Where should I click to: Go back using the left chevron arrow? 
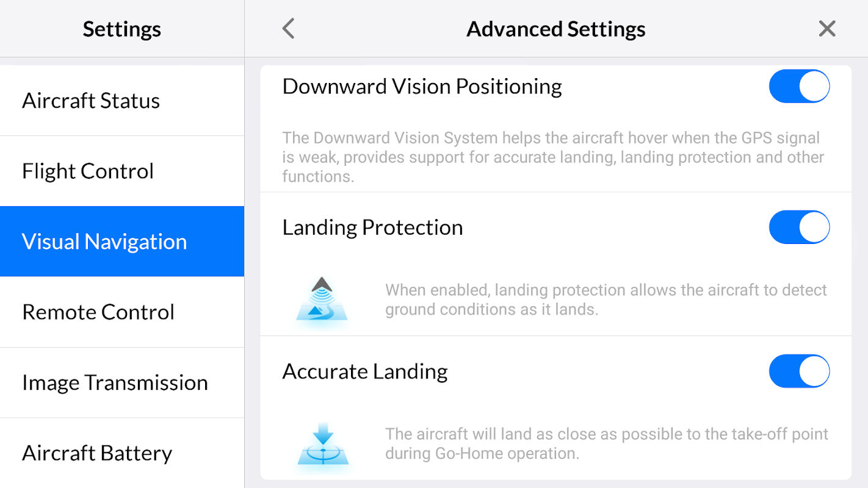[289, 29]
